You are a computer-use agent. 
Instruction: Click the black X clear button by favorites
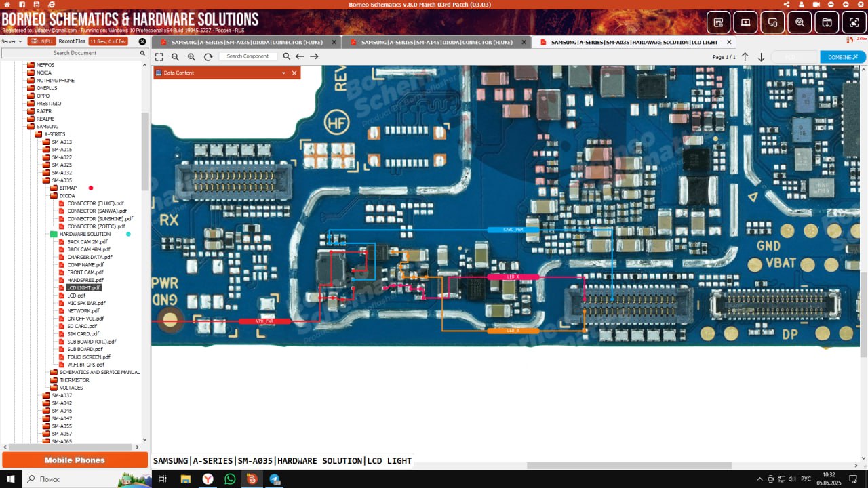pos(142,41)
